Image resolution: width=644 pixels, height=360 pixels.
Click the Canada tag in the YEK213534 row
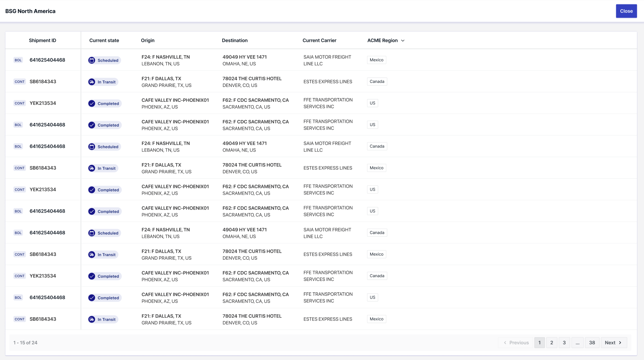click(377, 276)
